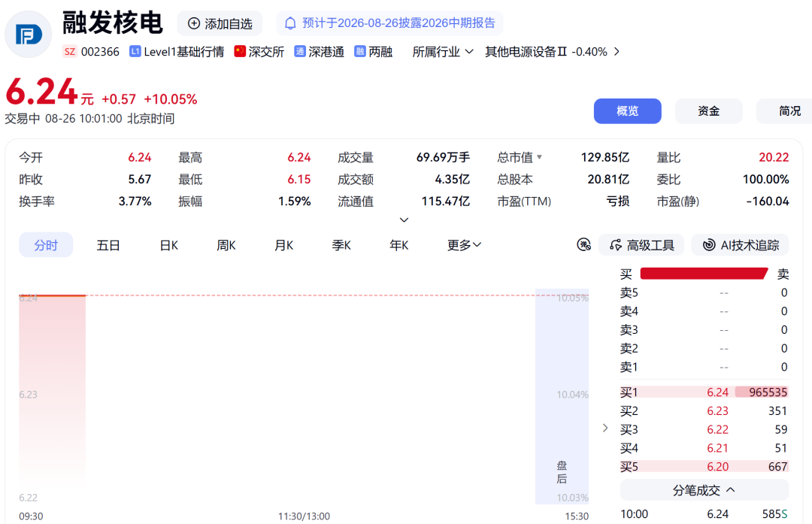
Task: Open AI技术追踪 button
Action: click(x=740, y=245)
